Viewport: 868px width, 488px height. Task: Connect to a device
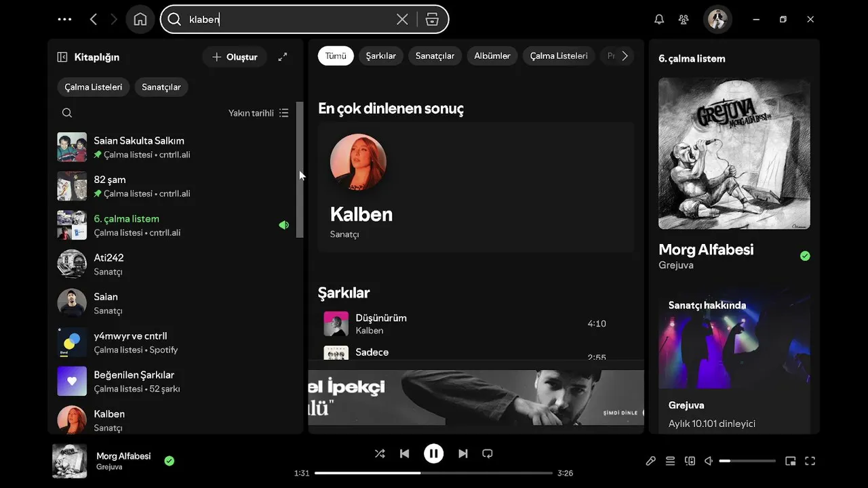point(690,461)
